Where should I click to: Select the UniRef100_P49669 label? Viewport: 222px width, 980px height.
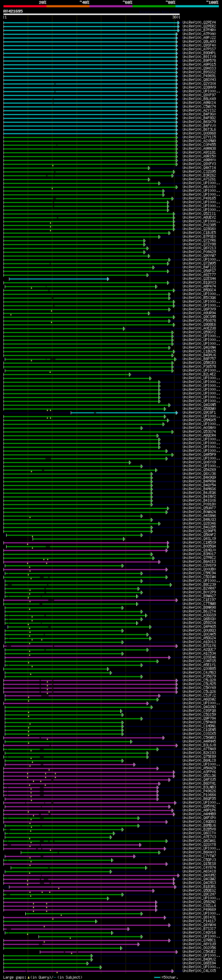[199, 910]
